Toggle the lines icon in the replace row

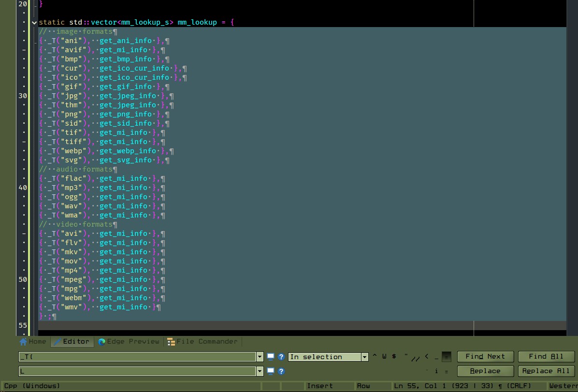[447, 371]
